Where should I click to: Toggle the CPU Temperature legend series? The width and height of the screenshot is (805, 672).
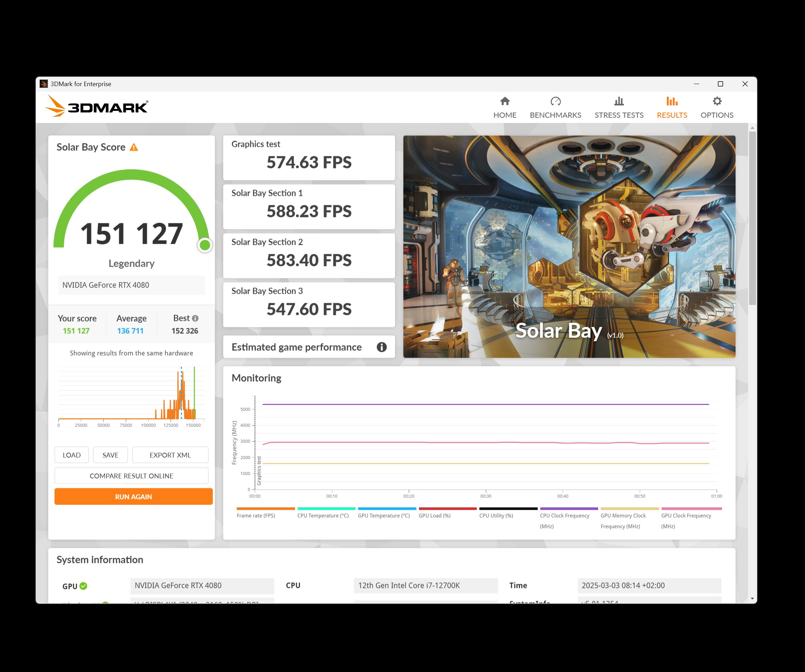click(326, 513)
